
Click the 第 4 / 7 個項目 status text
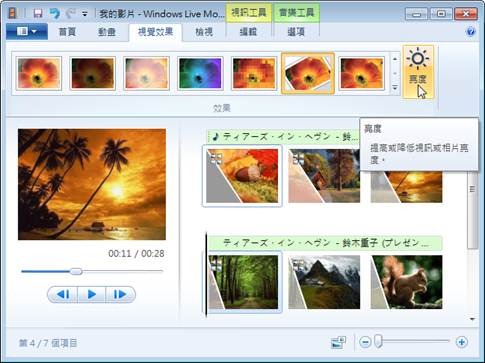click(48, 343)
